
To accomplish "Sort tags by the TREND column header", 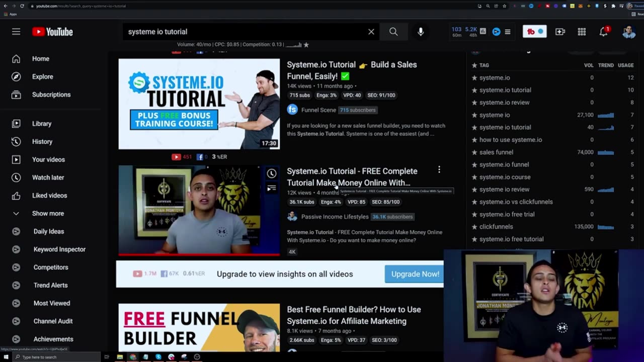I will 606,65.
